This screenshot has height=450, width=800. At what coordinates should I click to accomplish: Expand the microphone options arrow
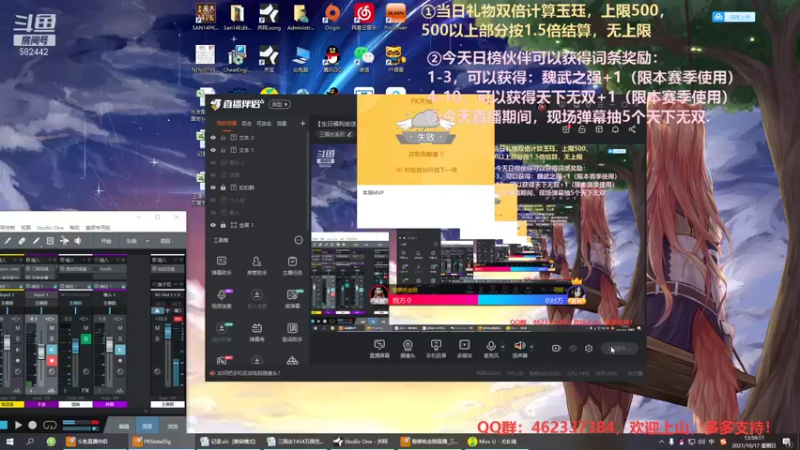coord(503,347)
